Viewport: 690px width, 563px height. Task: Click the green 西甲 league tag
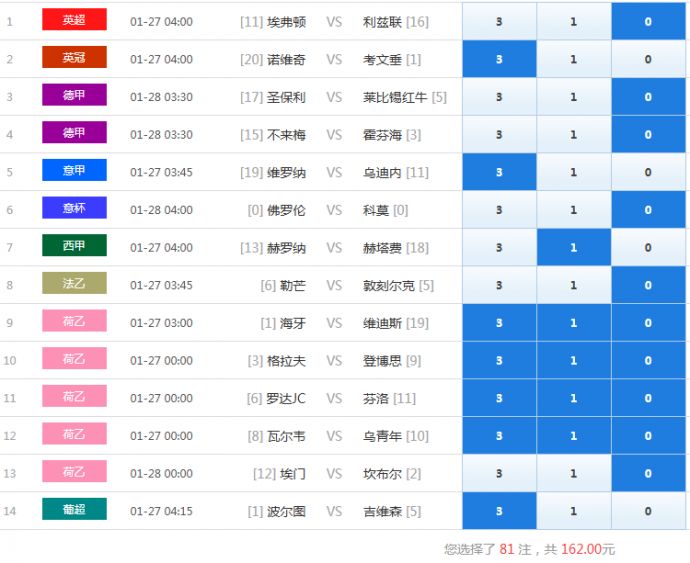pos(74,246)
